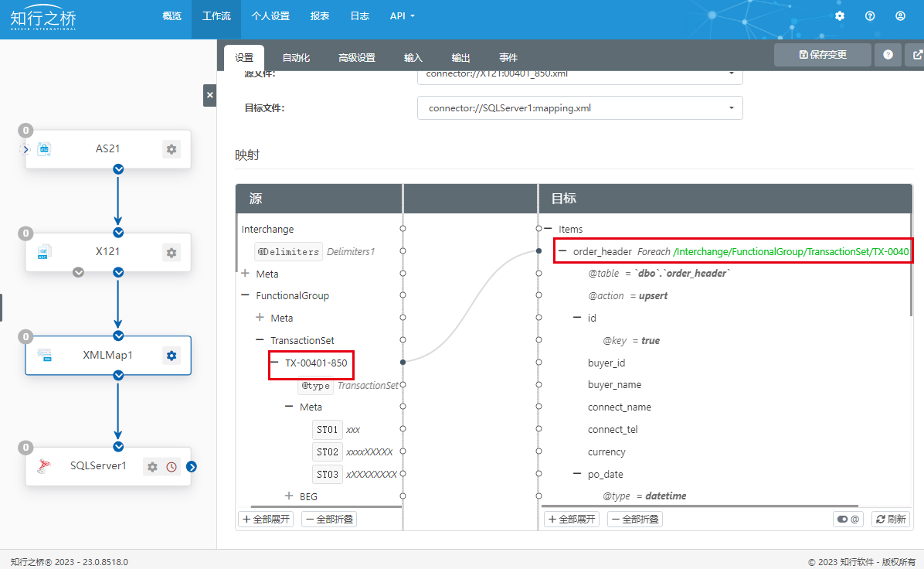924x569 pixels.
Task: Click the target panel horizontal scrollbar
Action: pyautogui.click(x=699, y=506)
